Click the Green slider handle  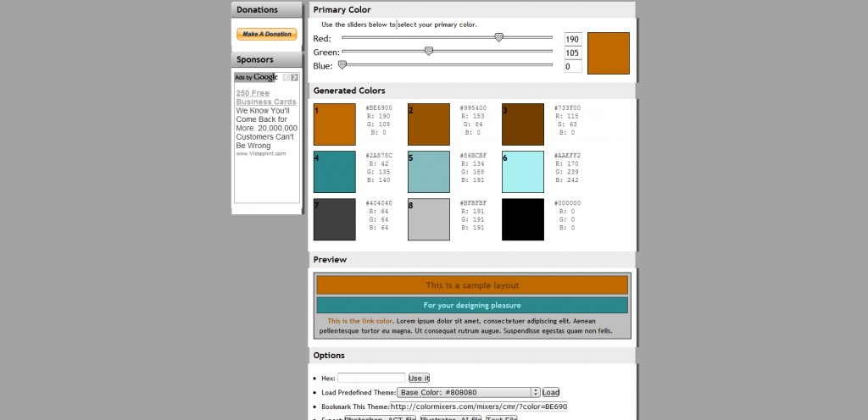click(428, 51)
